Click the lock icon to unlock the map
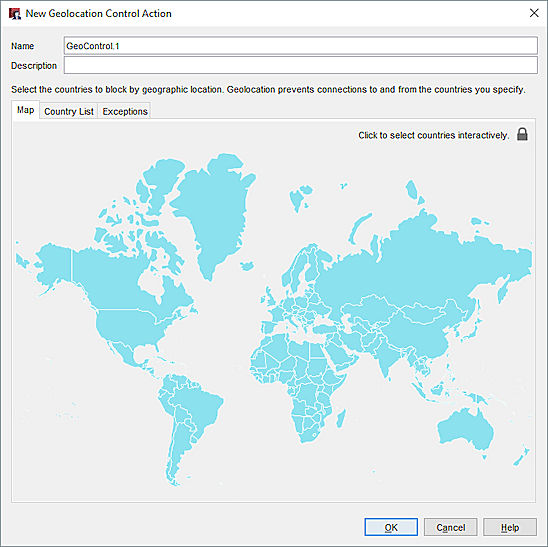Image resolution: width=548 pixels, height=547 pixels. [x=522, y=135]
